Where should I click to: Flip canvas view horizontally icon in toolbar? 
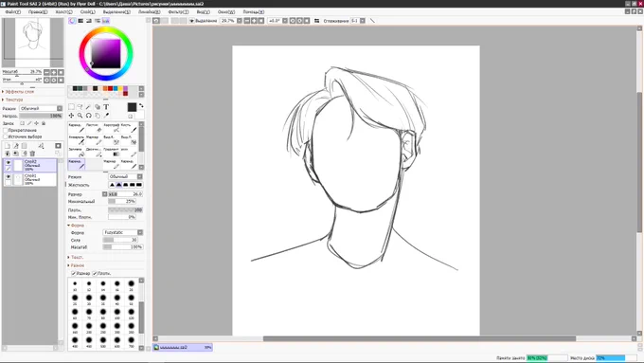pyautogui.click(x=316, y=21)
